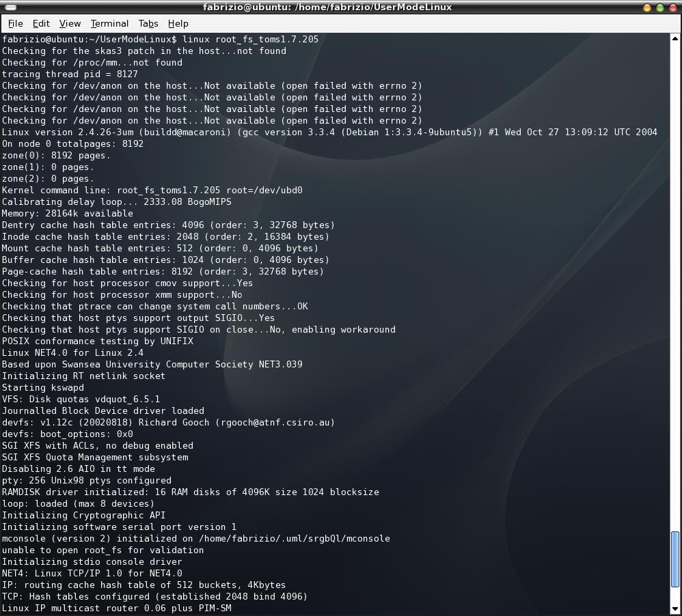Click 'Initializing RT netlink socket' line
This screenshot has height=616, width=682.
[83, 376]
